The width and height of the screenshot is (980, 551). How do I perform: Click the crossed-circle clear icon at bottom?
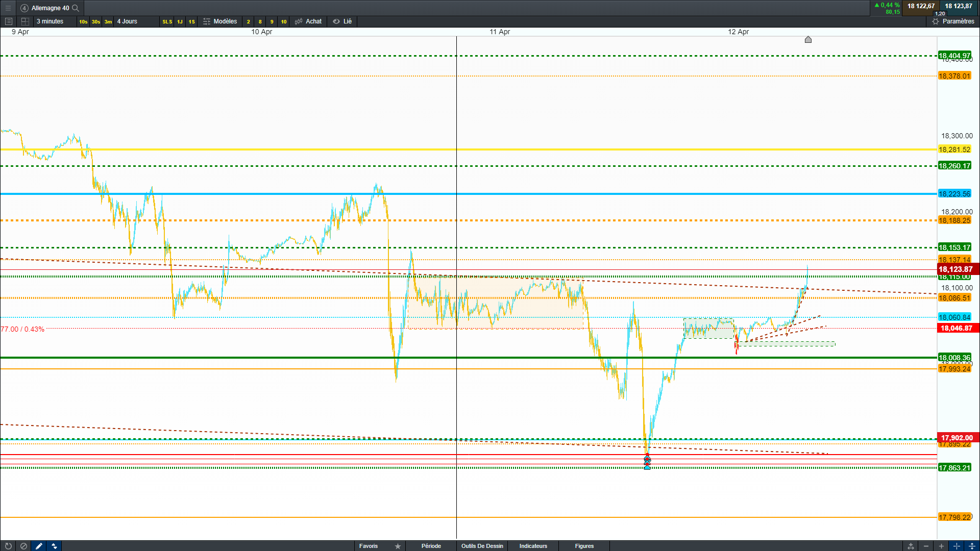pos(23,546)
